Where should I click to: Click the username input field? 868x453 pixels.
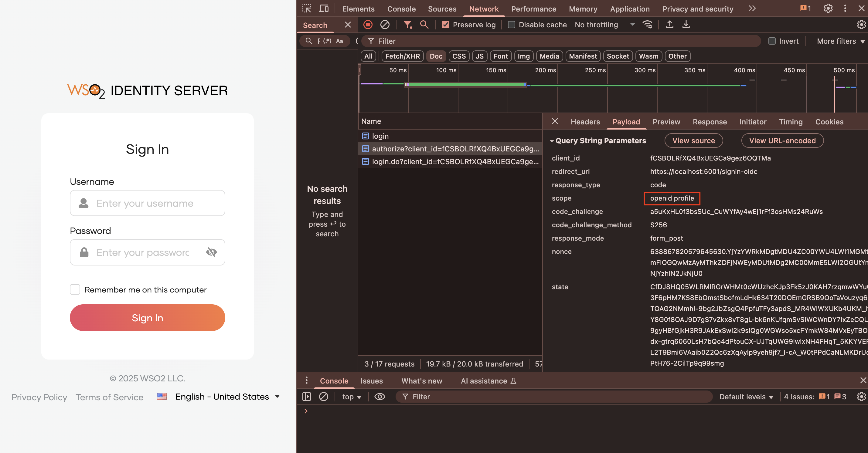[x=147, y=203]
